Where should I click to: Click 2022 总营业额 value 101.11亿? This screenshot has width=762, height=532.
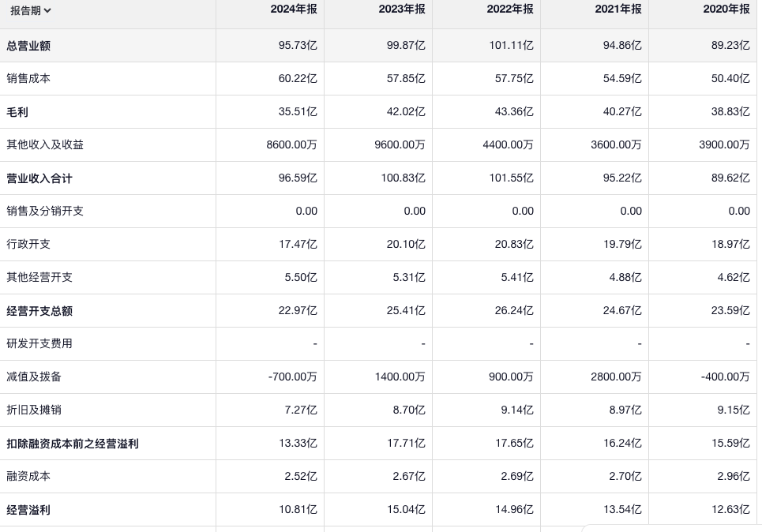[x=511, y=46]
